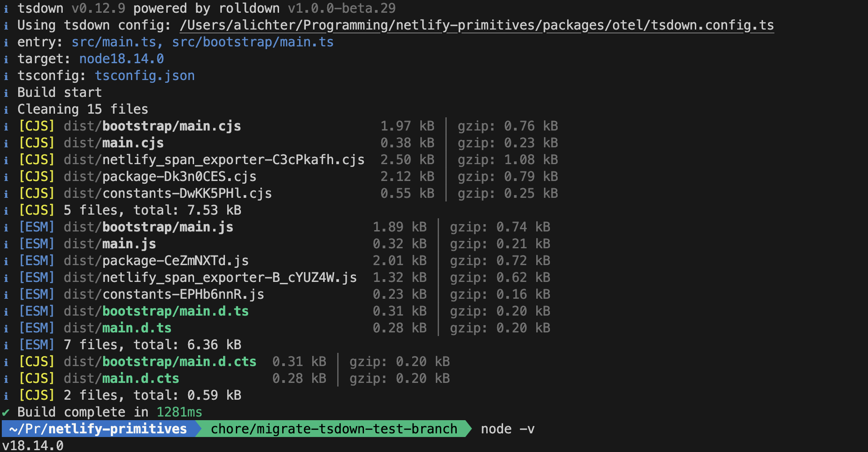Click the dist/constants-EPHb6nnR.js file name
Viewport: 868px width, 452px height.
point(164,294)
